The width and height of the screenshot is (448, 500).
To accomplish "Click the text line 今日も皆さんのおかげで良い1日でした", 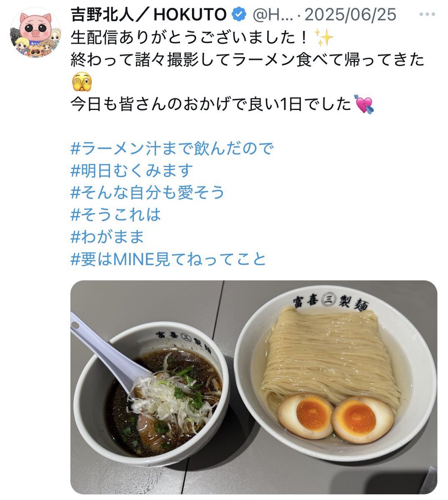I will pos(211,104).
